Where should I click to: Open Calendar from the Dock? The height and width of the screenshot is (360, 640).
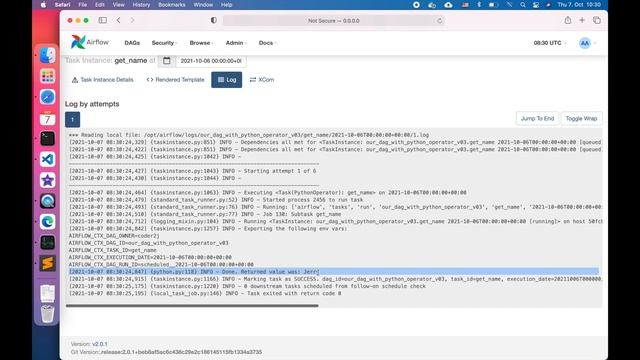[x=47, y=118]
